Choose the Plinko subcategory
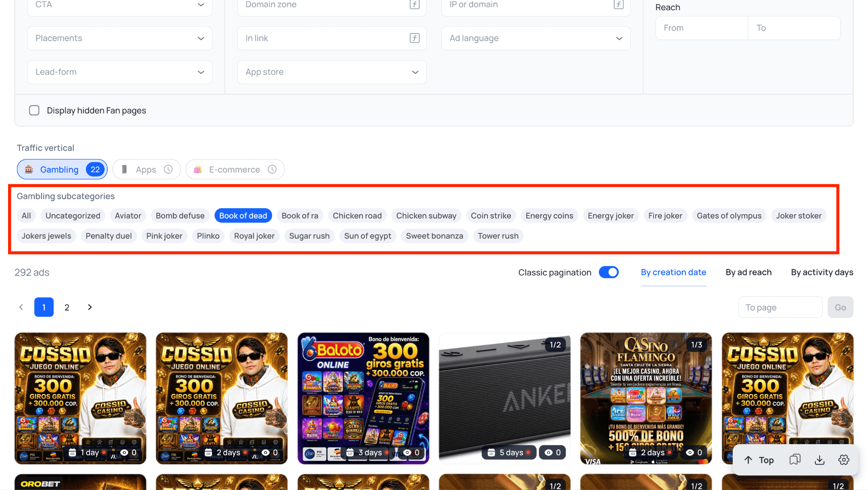 click(x=208, y=236)
